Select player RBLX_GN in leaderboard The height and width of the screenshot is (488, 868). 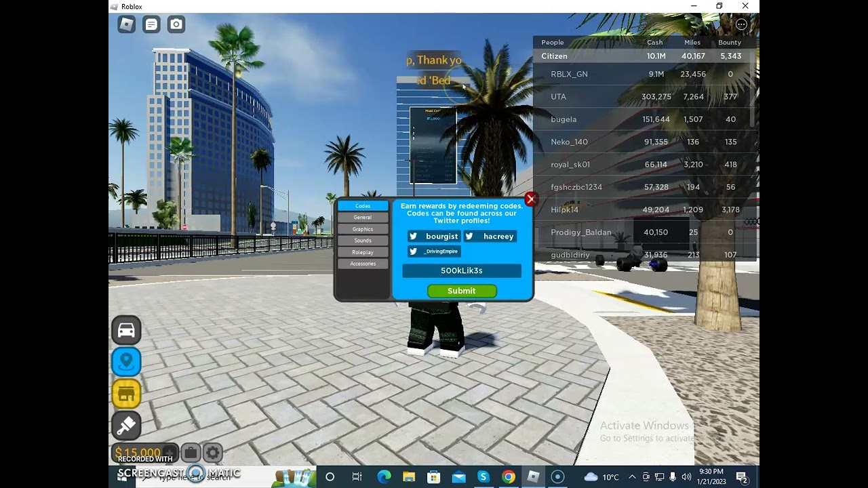point(643,74)
